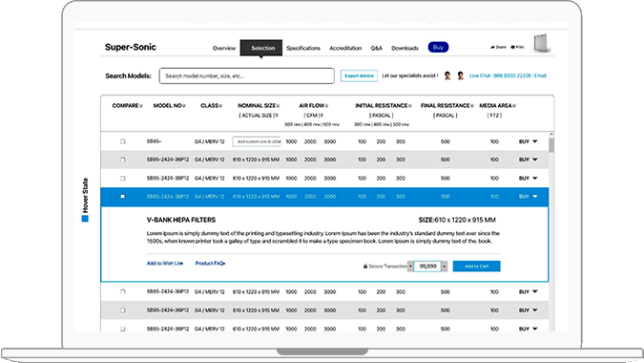Click the first specialist avatar
This screenshot has width=644, height=363.
click(x=447, y=75)
